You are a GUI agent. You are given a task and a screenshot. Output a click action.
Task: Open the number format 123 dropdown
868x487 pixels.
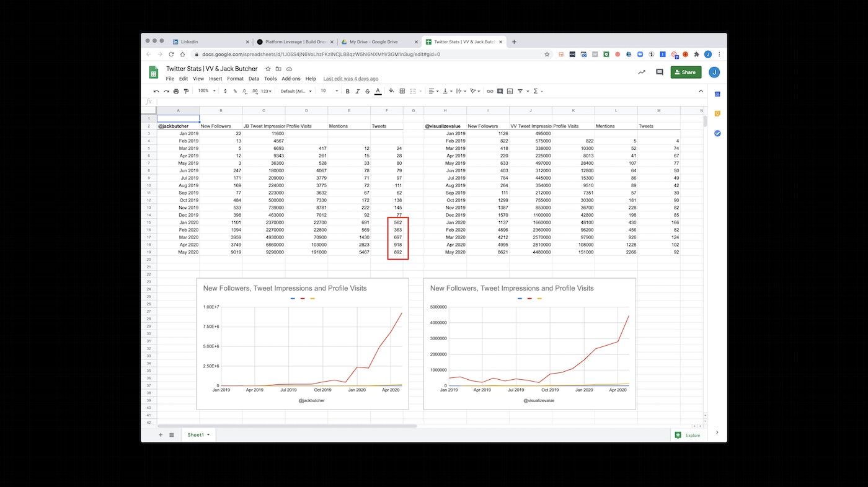[266, 91]
